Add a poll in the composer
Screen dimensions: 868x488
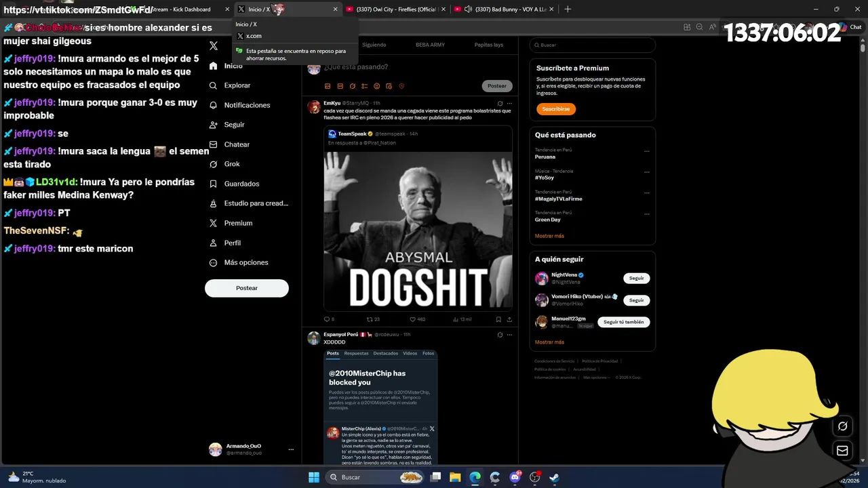[364, 86]
